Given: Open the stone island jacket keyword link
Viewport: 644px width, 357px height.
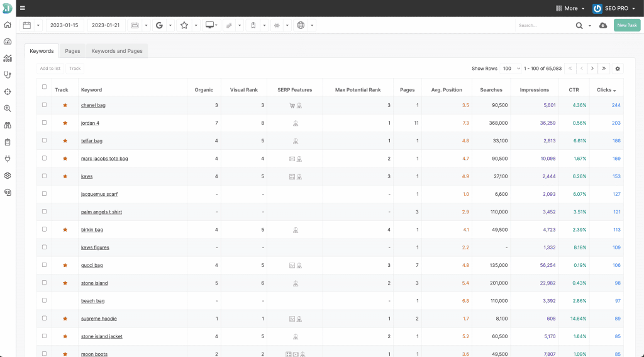Looking at the screenshot, I should point(101,336).
